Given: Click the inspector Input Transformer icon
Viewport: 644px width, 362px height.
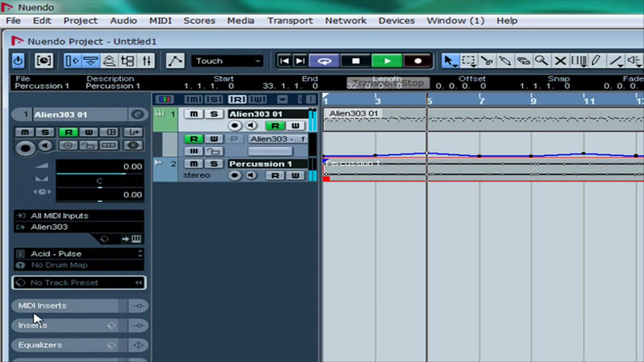Looking at the screenshot, I should [x=133, y=132].
